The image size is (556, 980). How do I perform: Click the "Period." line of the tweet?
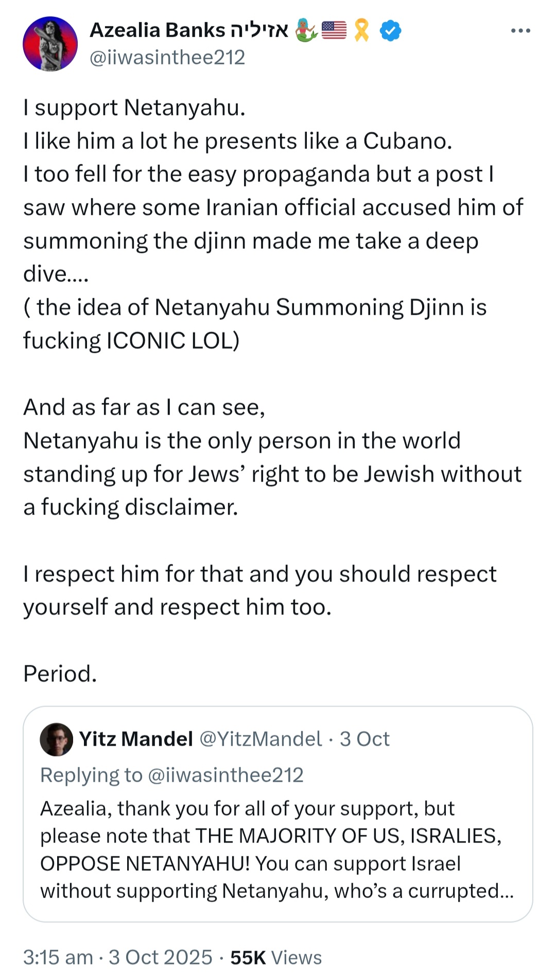coord(60,674)
